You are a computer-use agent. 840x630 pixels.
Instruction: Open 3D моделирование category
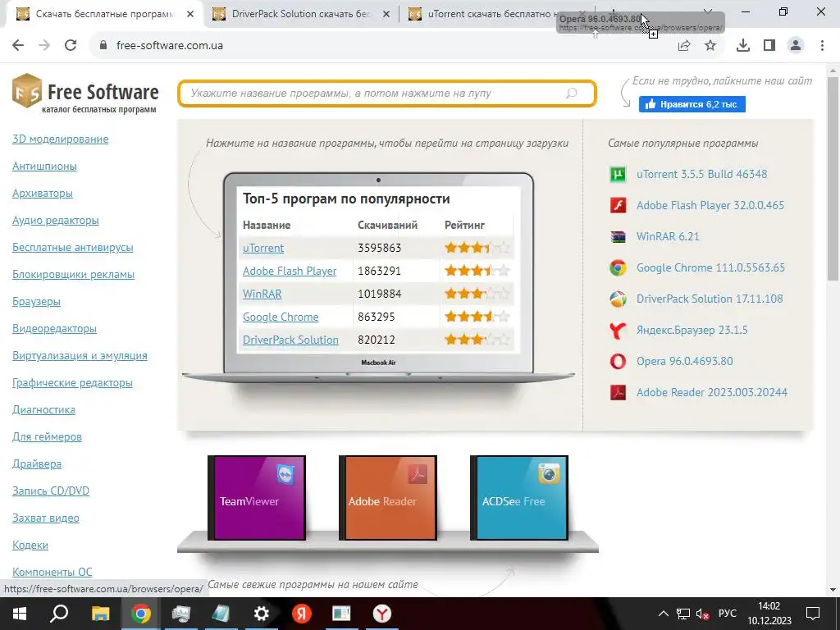pyautogui.click(x=61, y=139)
